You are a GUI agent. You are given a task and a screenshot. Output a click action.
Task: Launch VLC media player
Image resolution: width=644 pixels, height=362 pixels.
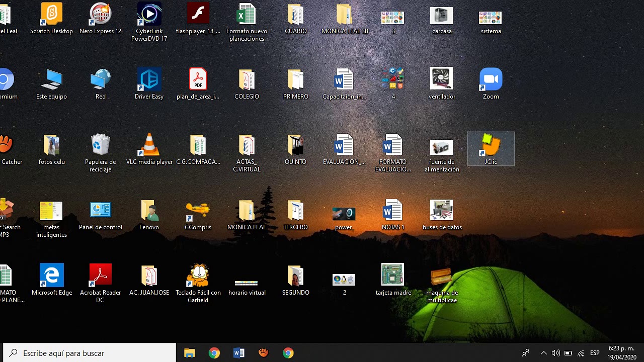click(149, 150)
